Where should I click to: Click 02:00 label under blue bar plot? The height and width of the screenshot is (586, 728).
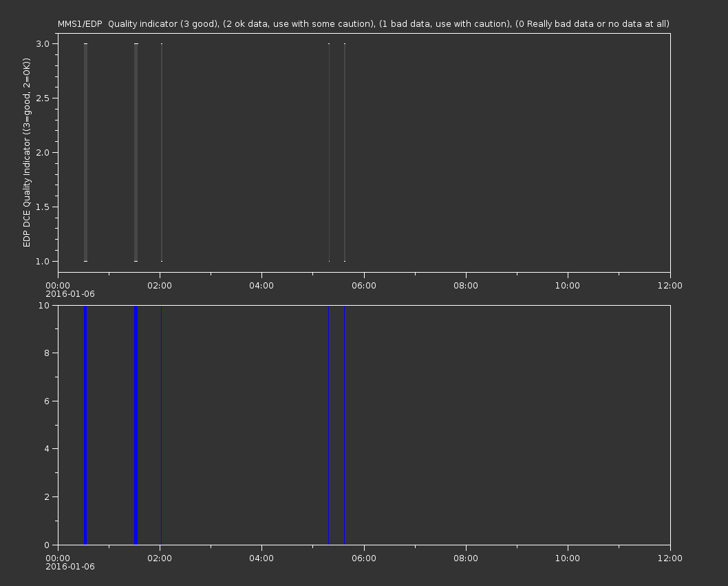tap(160, 558)
